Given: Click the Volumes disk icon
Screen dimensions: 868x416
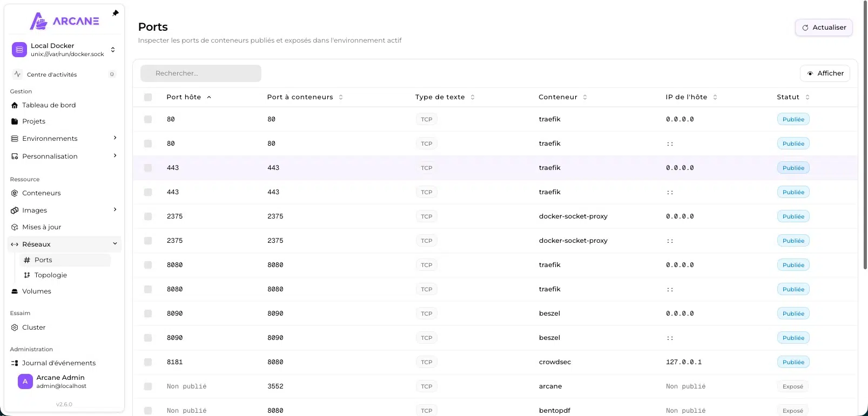Looking at the screenshot, I should coord(15,291).
